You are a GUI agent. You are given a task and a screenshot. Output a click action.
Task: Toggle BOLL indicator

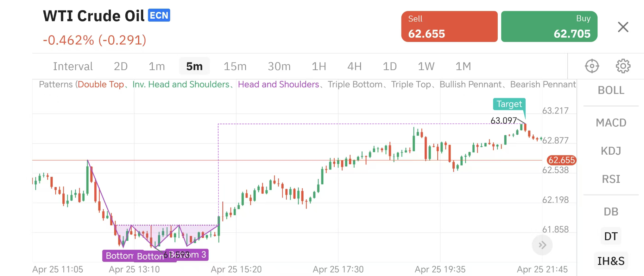(x=611, y=90)
